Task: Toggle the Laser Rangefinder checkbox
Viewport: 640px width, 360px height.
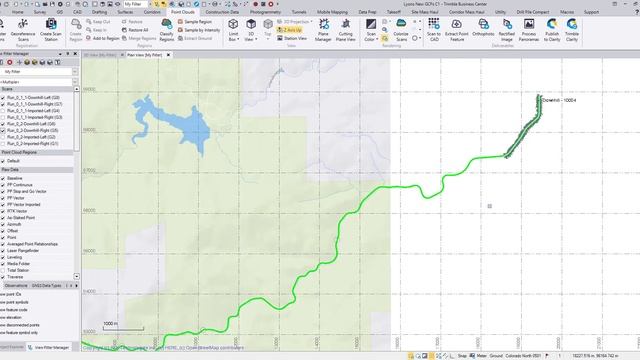Action: pos(3,251)
